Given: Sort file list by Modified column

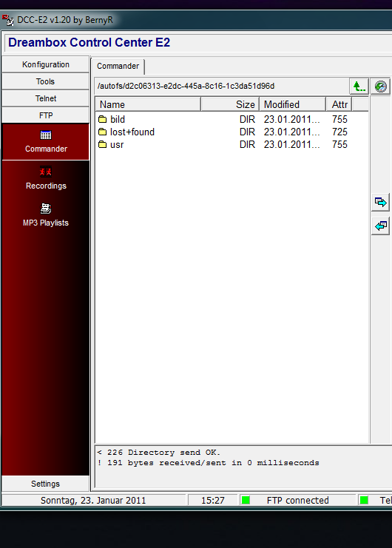Looking at the screenshot, I should 293,104.
